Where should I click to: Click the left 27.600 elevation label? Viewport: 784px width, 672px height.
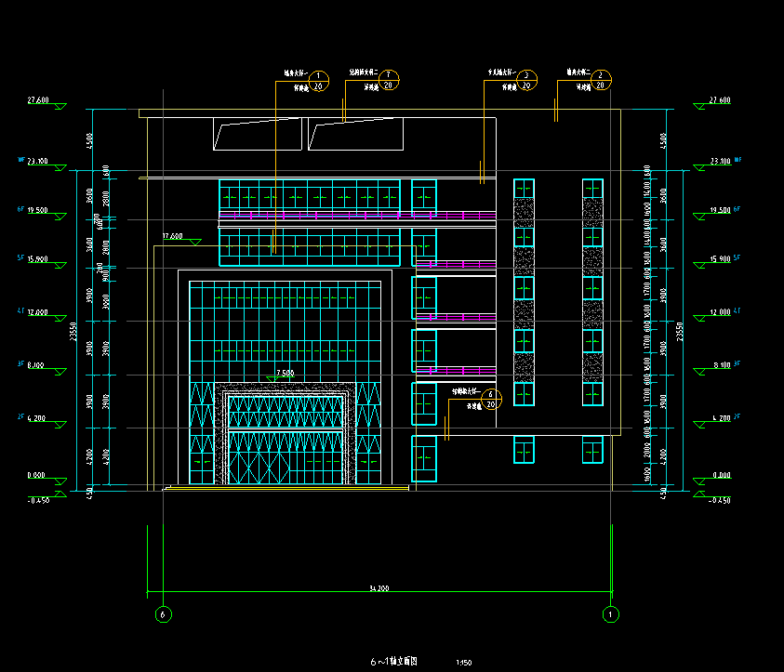pyautogui.click(x=38, y=99)
